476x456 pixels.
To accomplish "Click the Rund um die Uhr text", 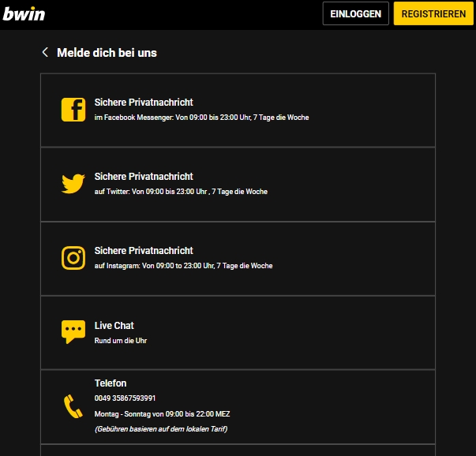I will (121, 341).
